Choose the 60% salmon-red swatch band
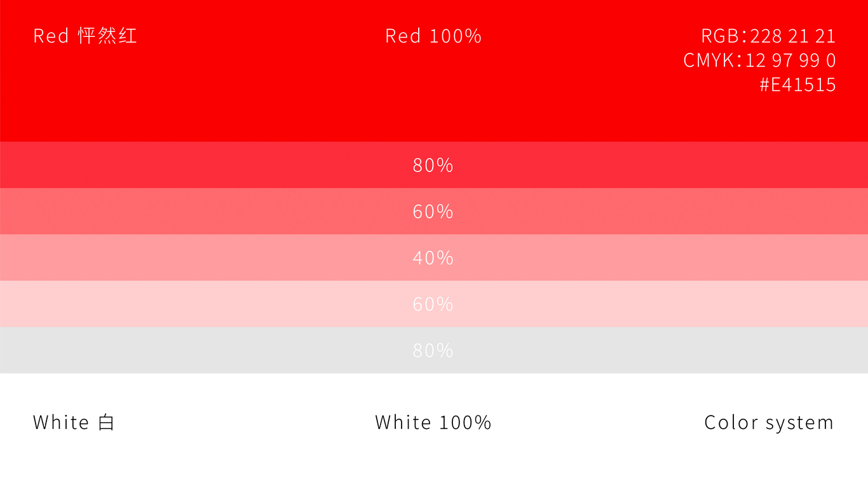This screenshot has width=868, height=488. click(x=434, y=211)
